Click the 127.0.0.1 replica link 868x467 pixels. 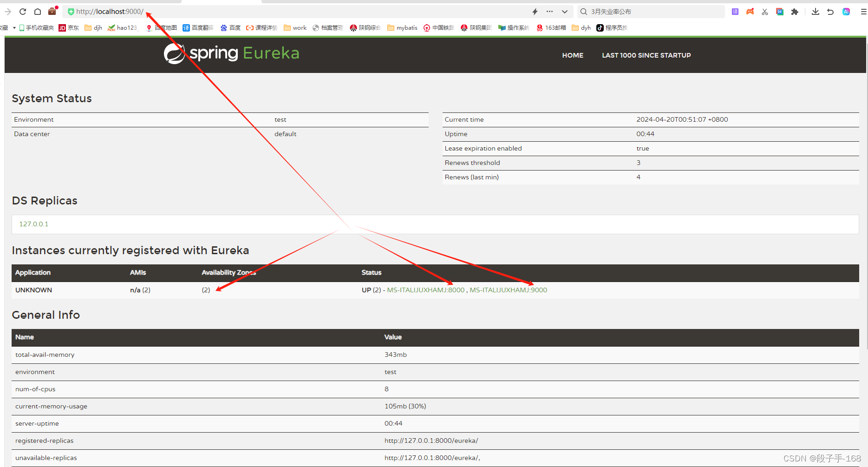point(34,224)
